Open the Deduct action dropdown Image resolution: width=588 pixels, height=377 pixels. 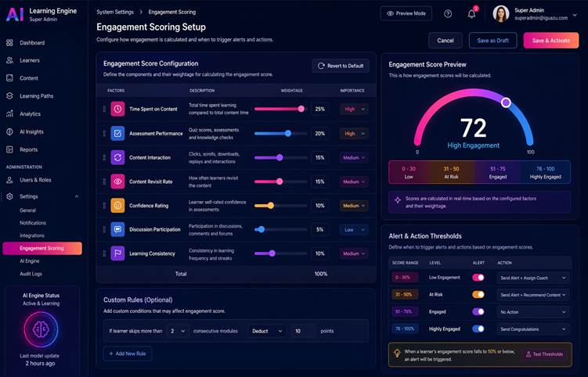tap(267, 331)
